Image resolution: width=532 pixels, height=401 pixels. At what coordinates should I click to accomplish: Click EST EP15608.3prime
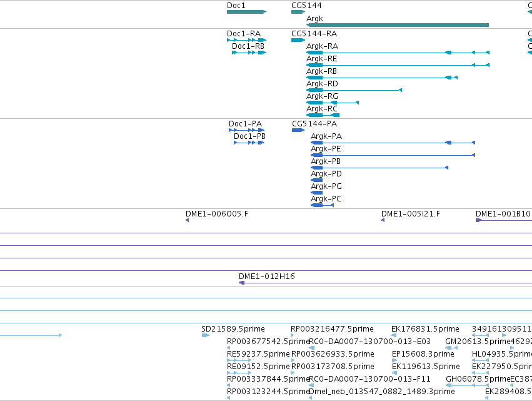(394, 360)
